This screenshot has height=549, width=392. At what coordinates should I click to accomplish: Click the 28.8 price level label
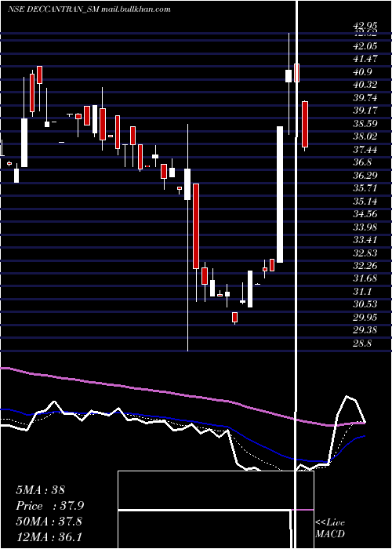(363, 344)
